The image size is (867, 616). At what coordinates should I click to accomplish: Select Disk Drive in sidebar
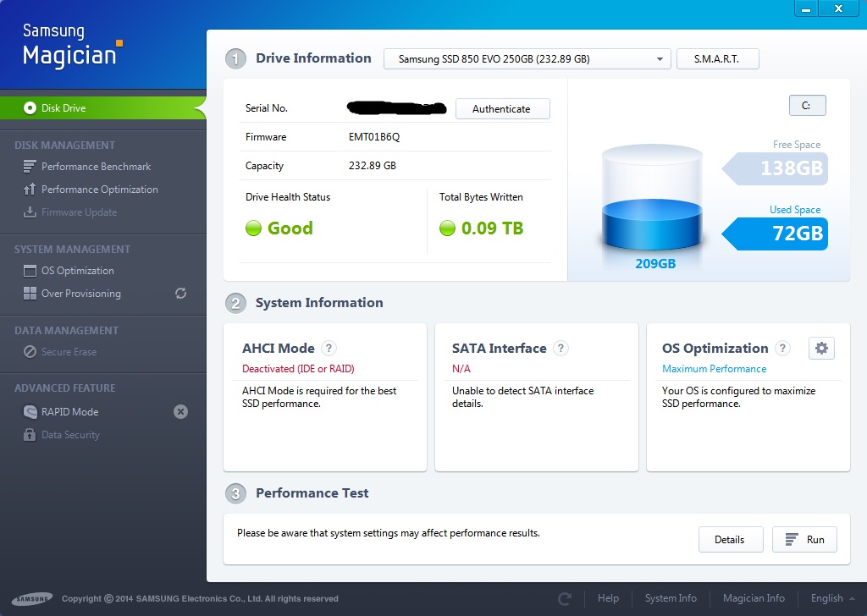[102, 107]
